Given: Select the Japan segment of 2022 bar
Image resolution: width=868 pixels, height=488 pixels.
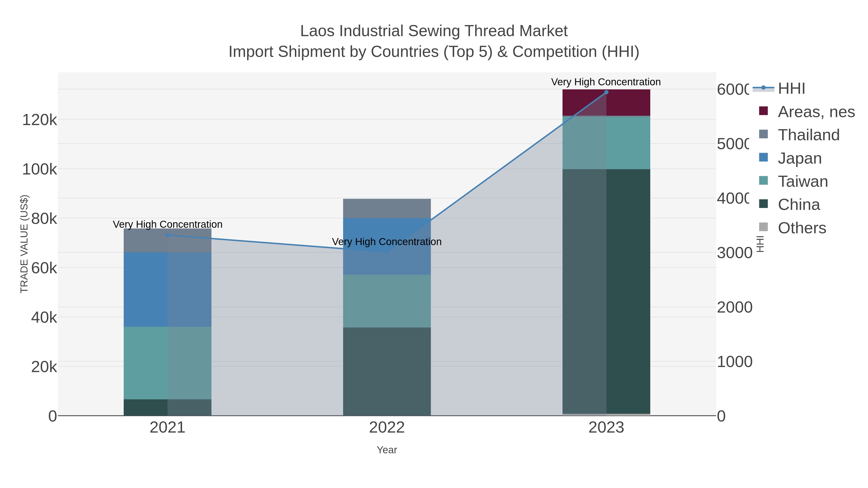Looking at the screenshot, I should tap(387, 247).
